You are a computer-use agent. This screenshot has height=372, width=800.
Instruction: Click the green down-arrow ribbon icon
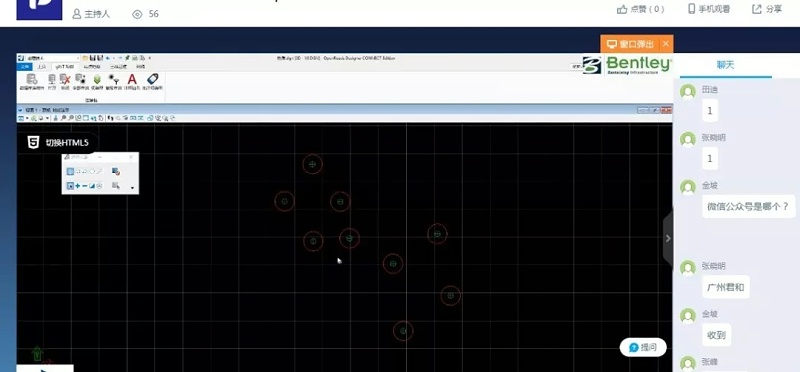[97, 79]
